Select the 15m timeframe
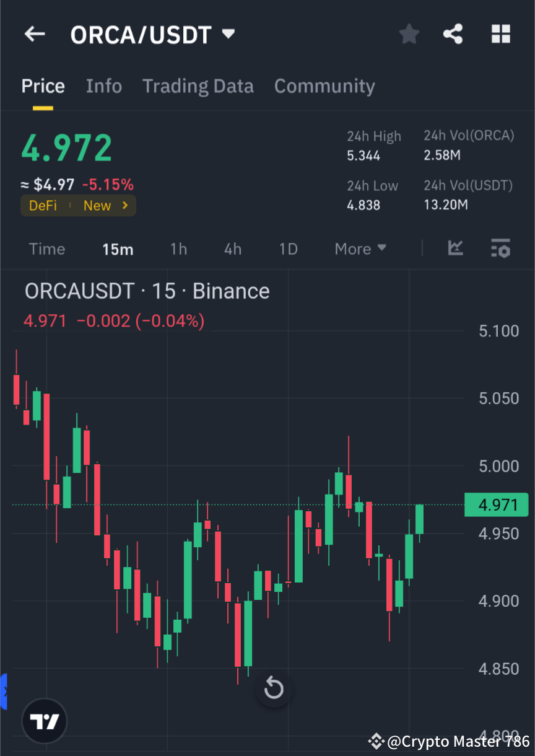Image resolution: width=535 pixels, height=756 pixels. pyautogui.click(x=118, y=248)
